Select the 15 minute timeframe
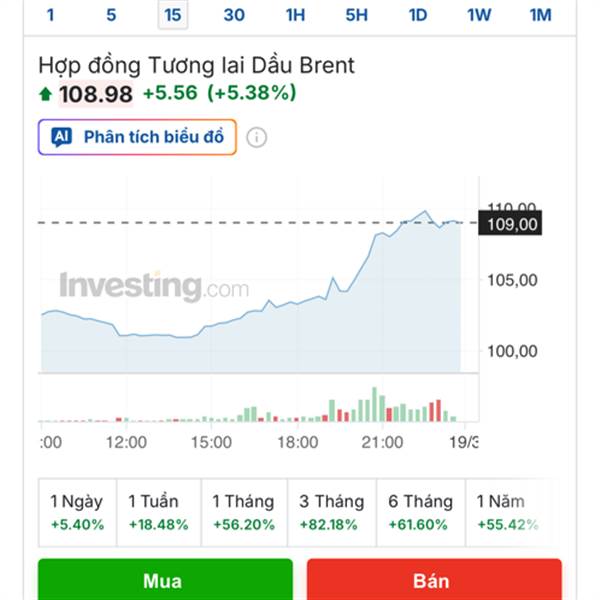The image size is (600, 600). (x=173, y=15)
